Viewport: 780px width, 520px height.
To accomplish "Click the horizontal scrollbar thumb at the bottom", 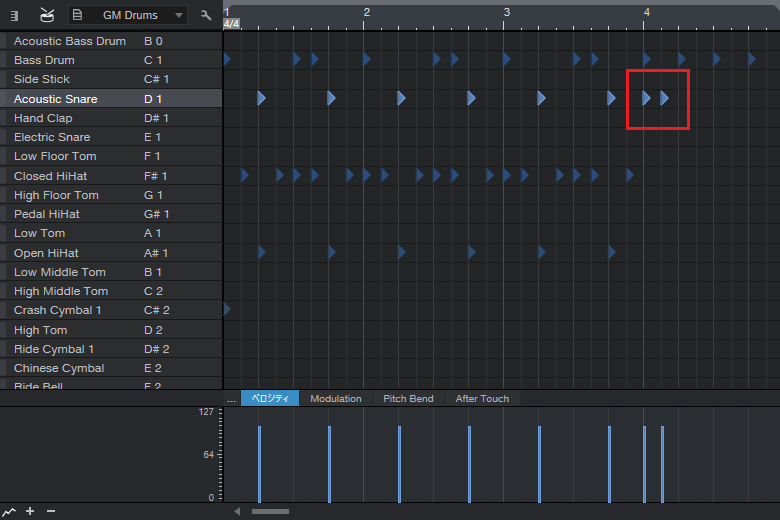I will tap(270, 511).
